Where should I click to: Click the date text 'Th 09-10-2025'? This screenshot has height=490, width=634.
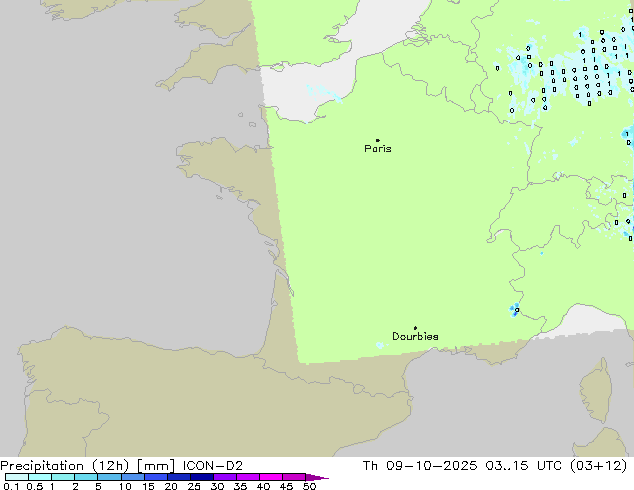tap(420, 466)
